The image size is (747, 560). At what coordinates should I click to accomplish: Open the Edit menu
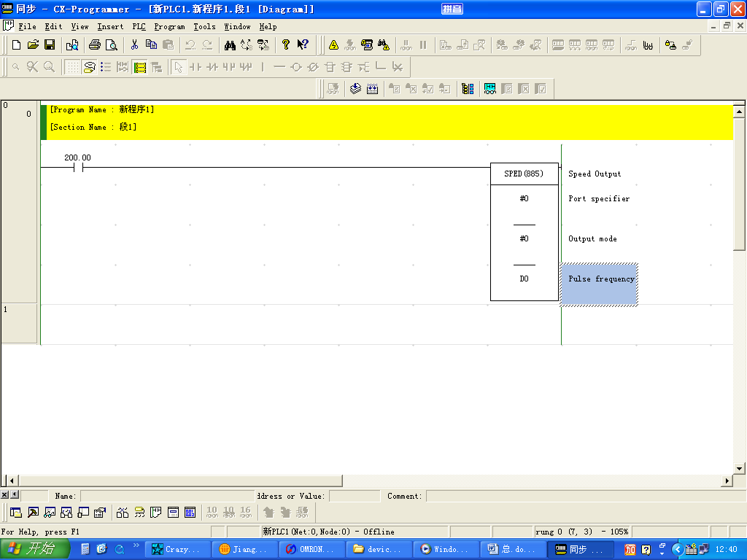53,27
